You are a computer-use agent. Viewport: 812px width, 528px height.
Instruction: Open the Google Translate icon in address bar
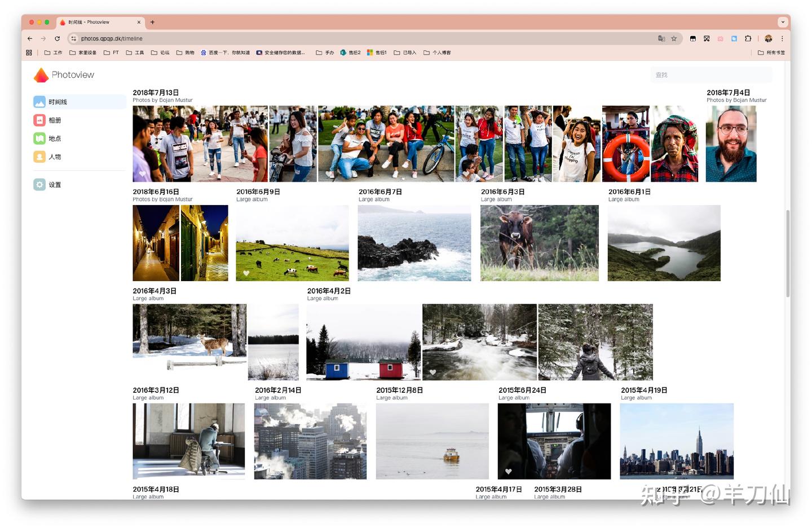[661, 38]
